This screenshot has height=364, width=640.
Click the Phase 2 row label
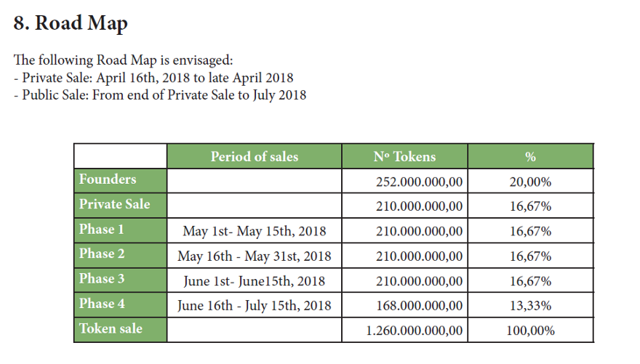pyautogui.click(x=102, y=254)
